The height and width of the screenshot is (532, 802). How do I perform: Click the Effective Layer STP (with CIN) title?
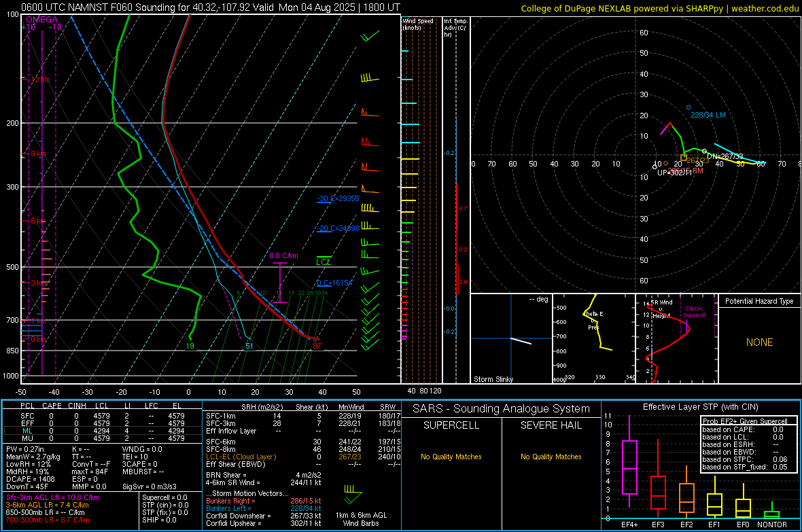700,407
